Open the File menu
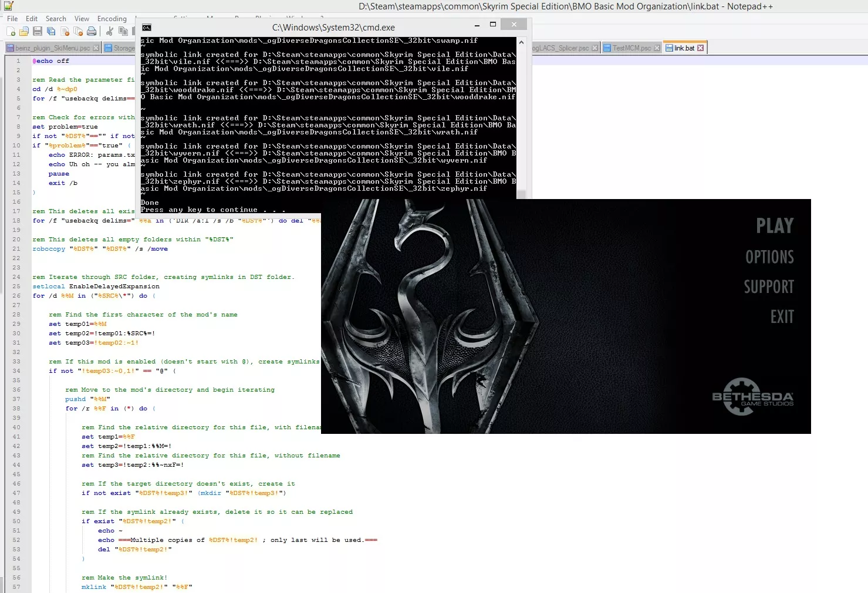Image resolution: width=868 pixels, height=593 pixels. pos(12,19)
